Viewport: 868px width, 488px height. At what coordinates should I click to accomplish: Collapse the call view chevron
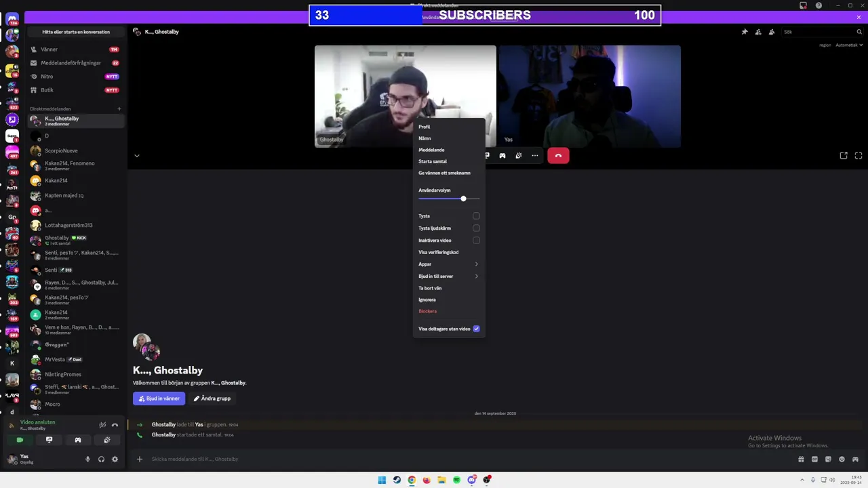tap(136, 156)
